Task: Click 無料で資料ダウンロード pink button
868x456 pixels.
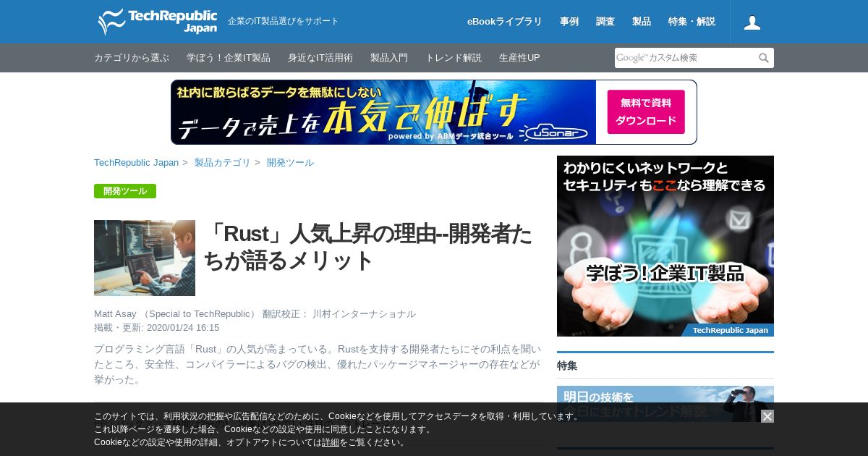Action: pyautogui.click(x=646, y=112)
